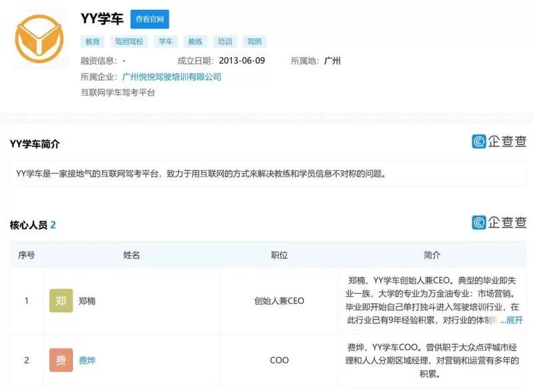The height and width of the screenshot is (392, 533).
Task: Click the company intro paragraph text
Action: click(x=201, y=174)
